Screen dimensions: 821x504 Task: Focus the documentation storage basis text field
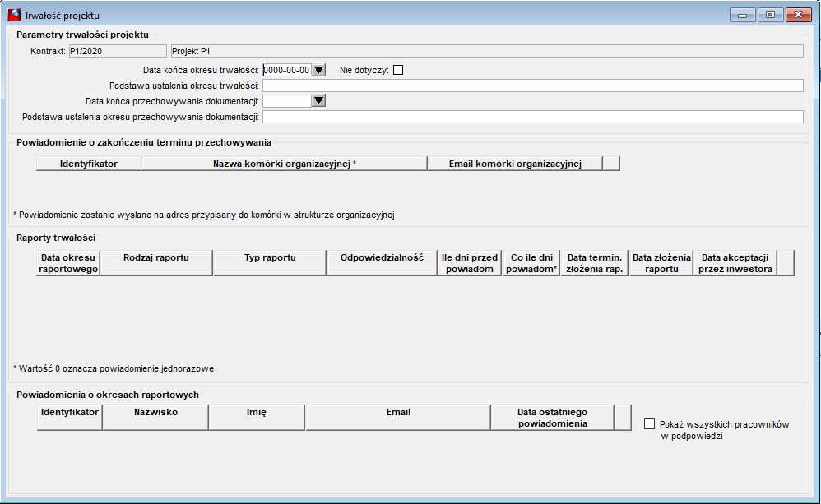(532, 117)
